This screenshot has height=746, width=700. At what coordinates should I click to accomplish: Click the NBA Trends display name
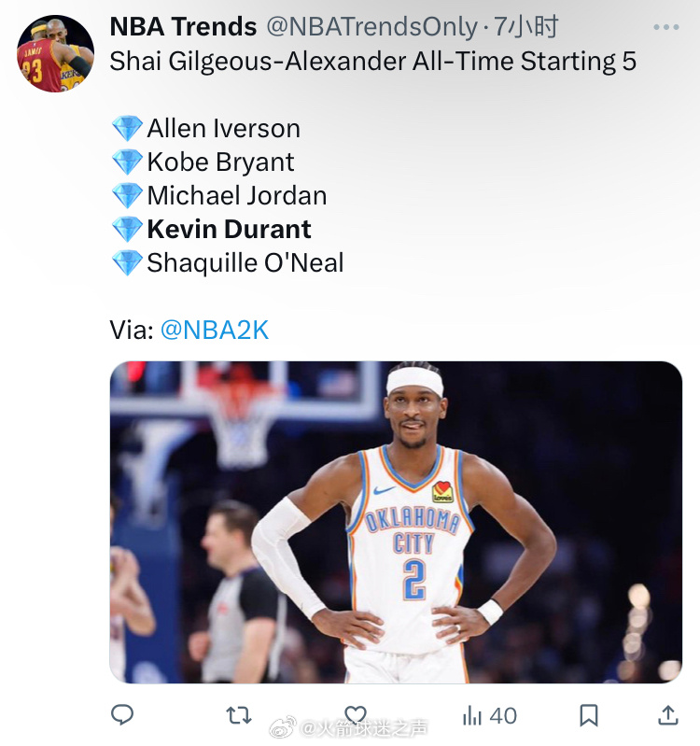[x=183, y=26]
